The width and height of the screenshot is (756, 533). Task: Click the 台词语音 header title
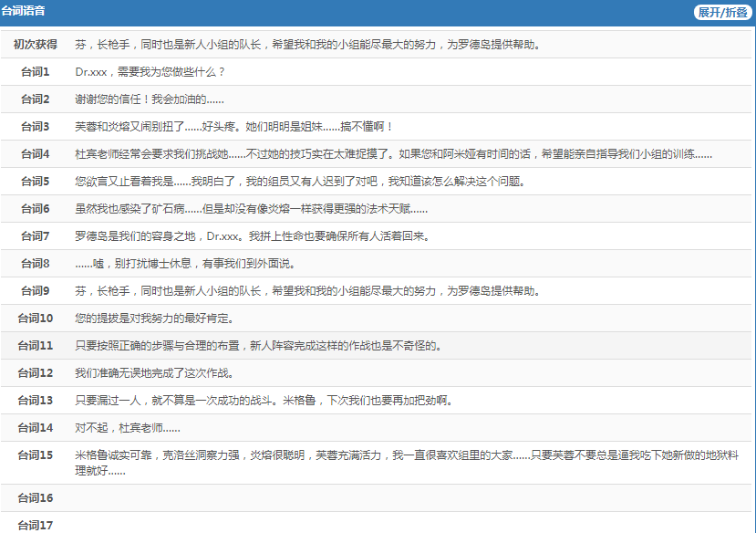click(x=23, y=11)
